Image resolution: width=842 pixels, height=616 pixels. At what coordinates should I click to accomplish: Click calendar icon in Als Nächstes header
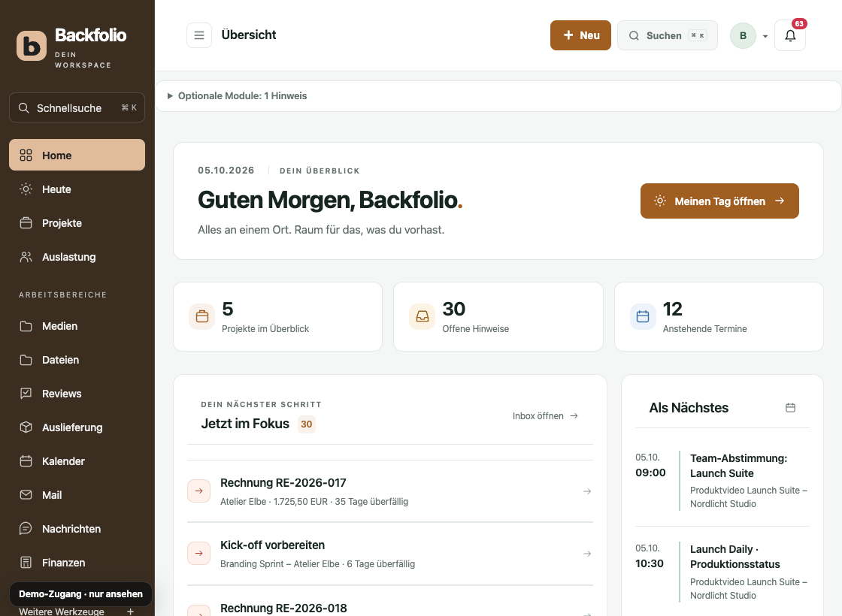(790, 408)
